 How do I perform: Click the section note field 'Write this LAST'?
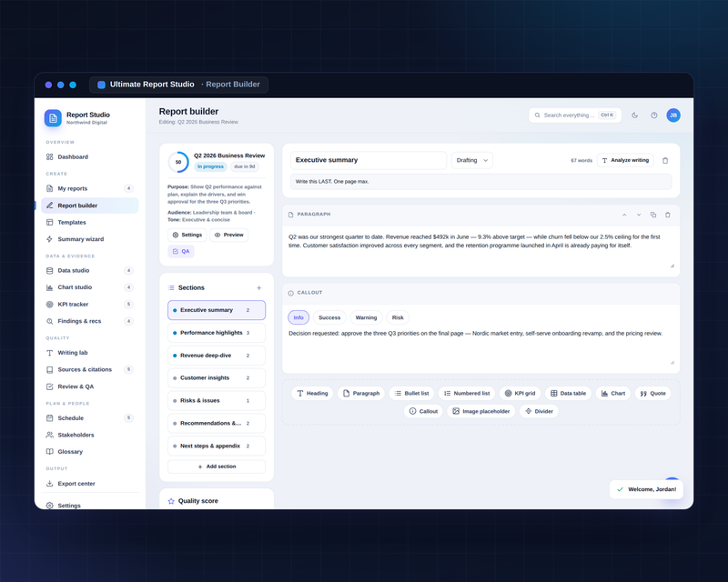pos(481,182)
